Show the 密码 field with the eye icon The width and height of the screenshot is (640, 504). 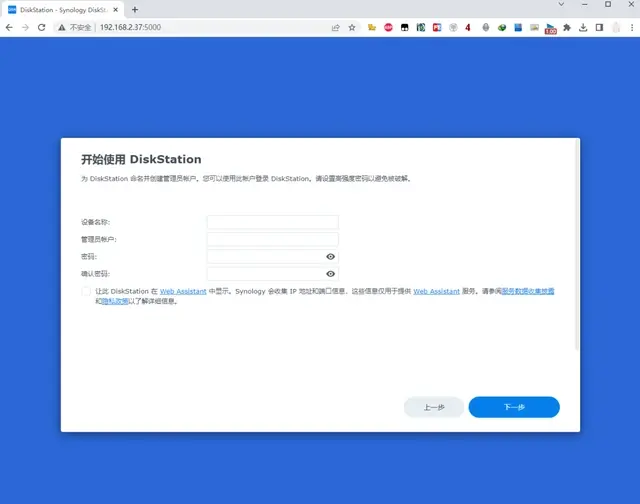point(331,257)
